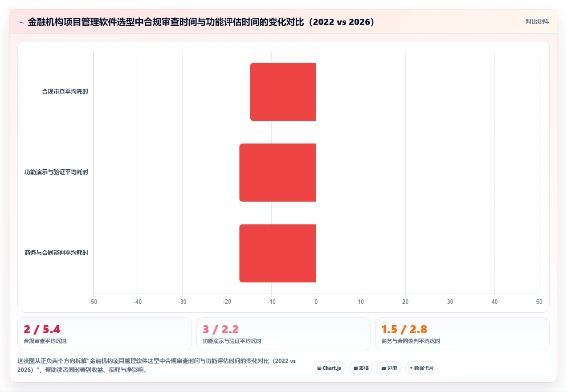
Task: Click the x-axis tick -20
Action: (x=227, y=302)
